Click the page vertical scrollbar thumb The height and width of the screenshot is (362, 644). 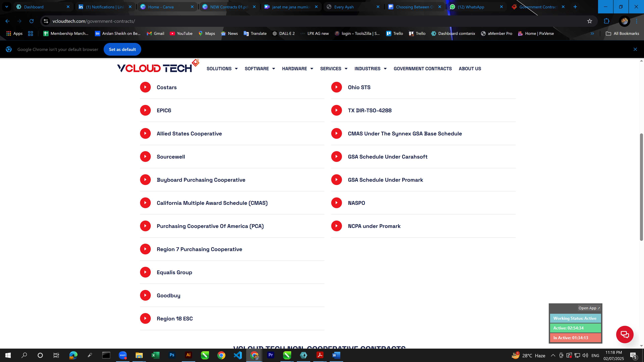(x=641, y=187)
